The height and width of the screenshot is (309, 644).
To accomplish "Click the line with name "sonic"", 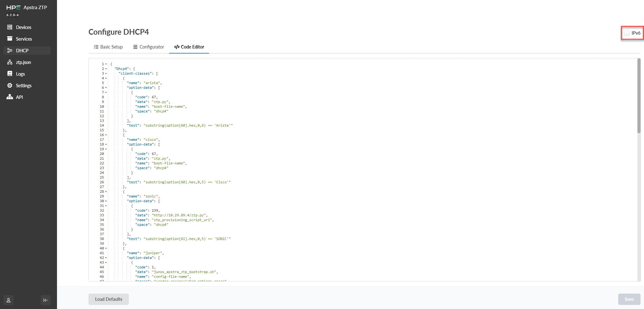I will pyautogui.click(x=144, y=196).
